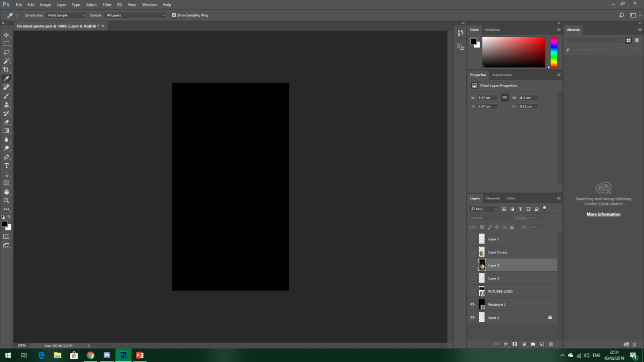Select the Zoom tool in toolbar
The height and width of the screenshot is (362, 644).
6,200
